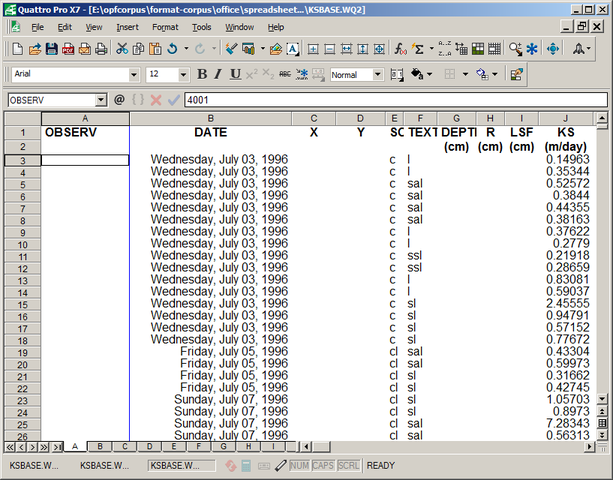Click the Open file folder icon
613x480 pixels.
[34, 49]
